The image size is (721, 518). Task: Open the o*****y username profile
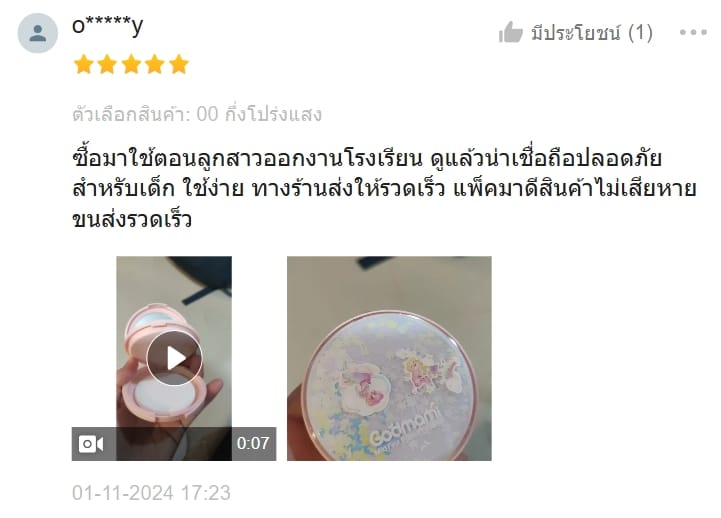point(108,25)
